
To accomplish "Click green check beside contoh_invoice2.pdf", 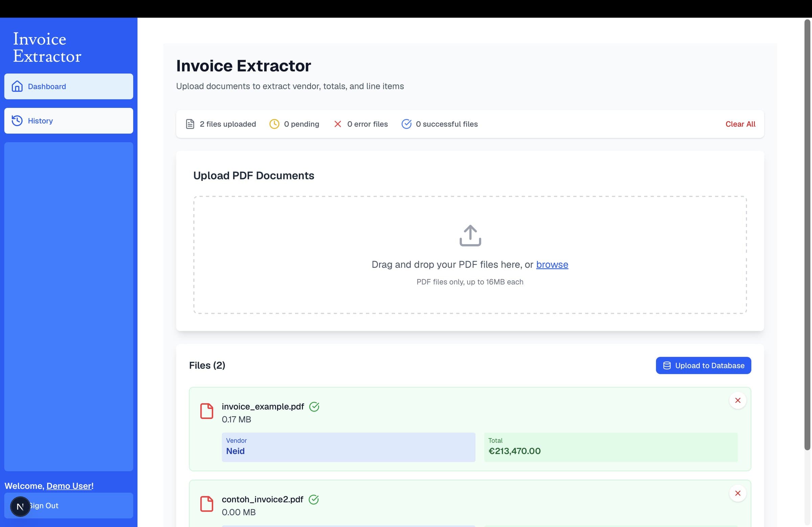I will click(314, 499).
